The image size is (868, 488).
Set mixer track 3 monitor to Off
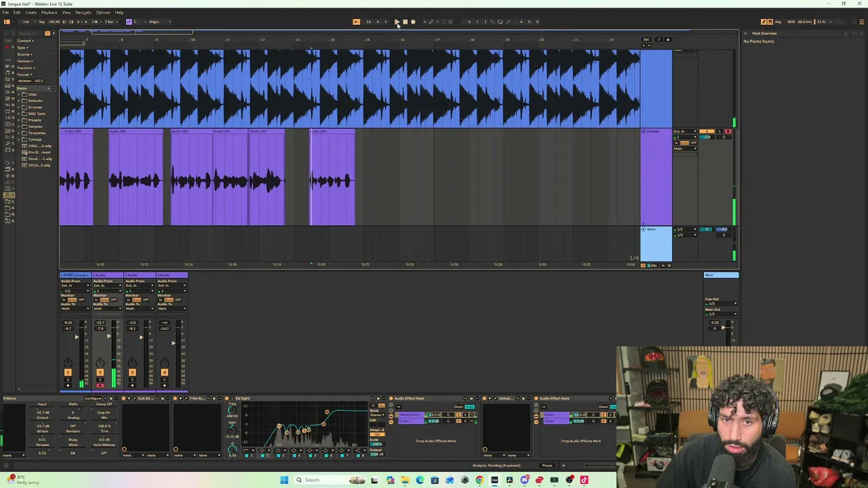[x=146, y=300]
